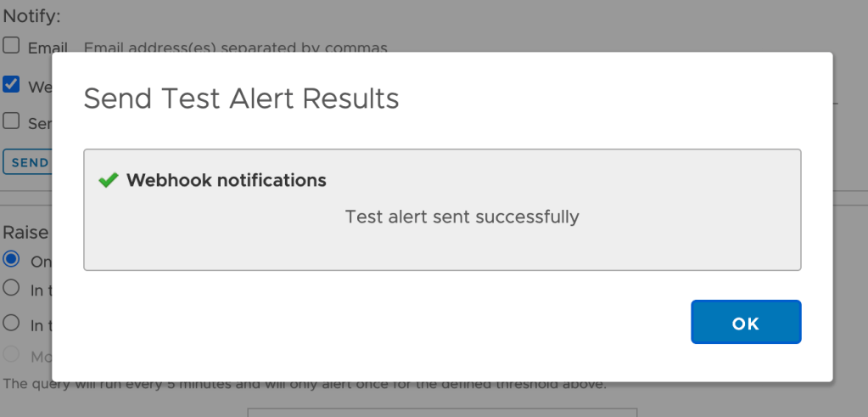The width and height of the screenshot is (868, 417).
Task: Click the partially hidden SEND button
Action: pos(28,162)
